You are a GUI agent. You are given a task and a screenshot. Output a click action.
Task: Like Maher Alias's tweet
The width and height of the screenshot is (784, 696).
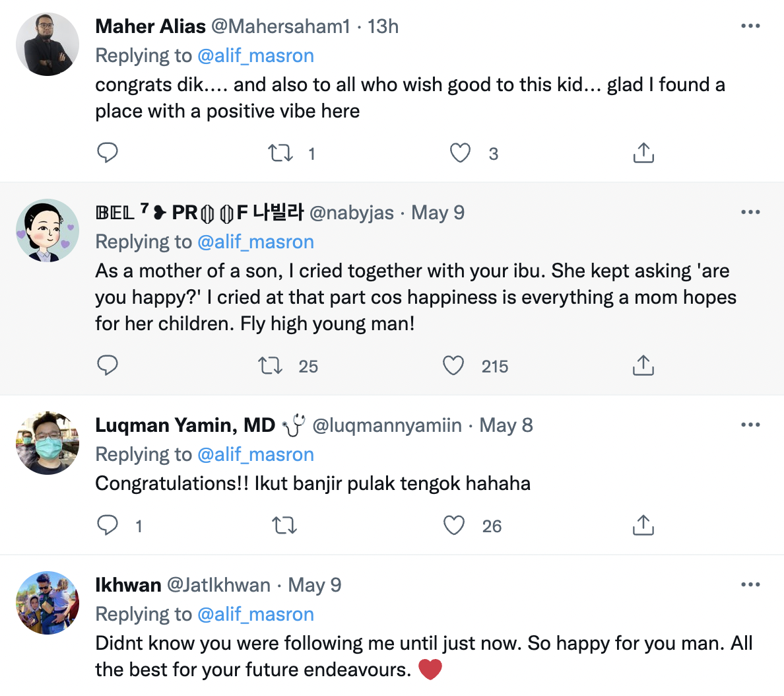[460, 153]
